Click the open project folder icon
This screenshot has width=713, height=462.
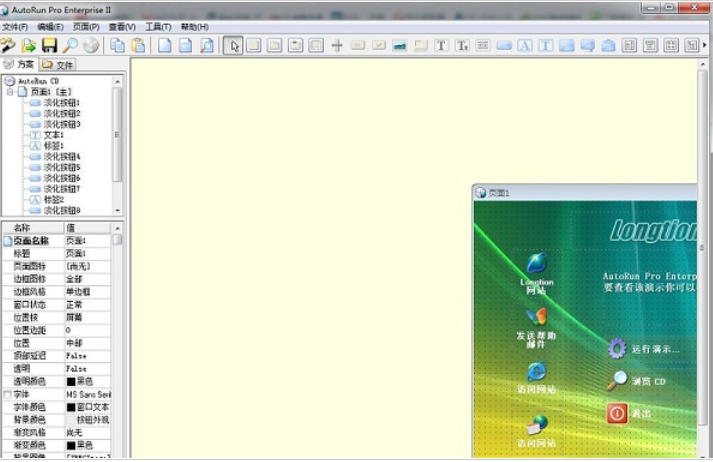[29, 45]
